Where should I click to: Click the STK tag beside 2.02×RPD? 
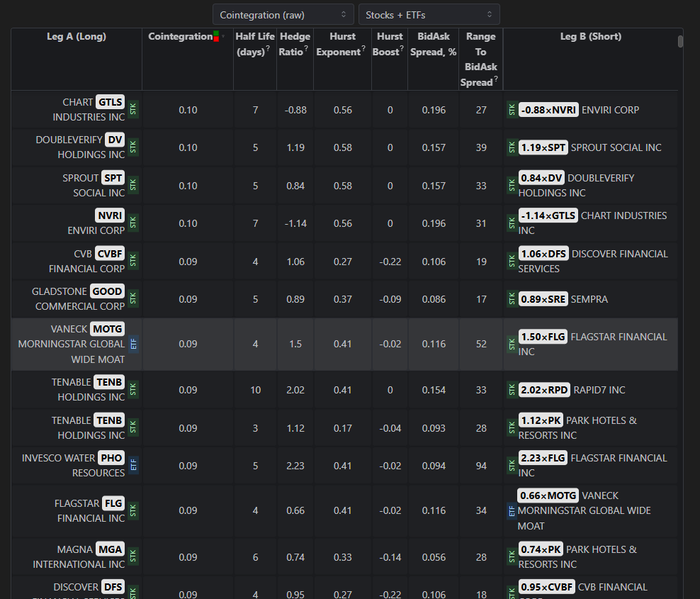point(512,390)
